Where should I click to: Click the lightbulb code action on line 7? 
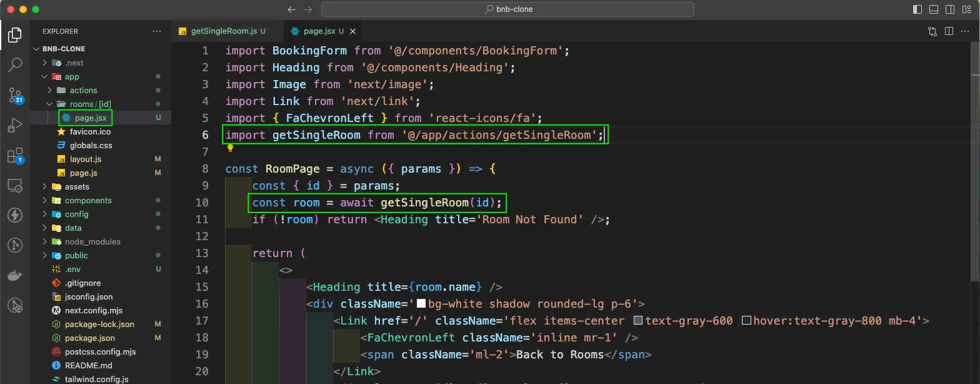pyautogui.click(x=230, y=149)
